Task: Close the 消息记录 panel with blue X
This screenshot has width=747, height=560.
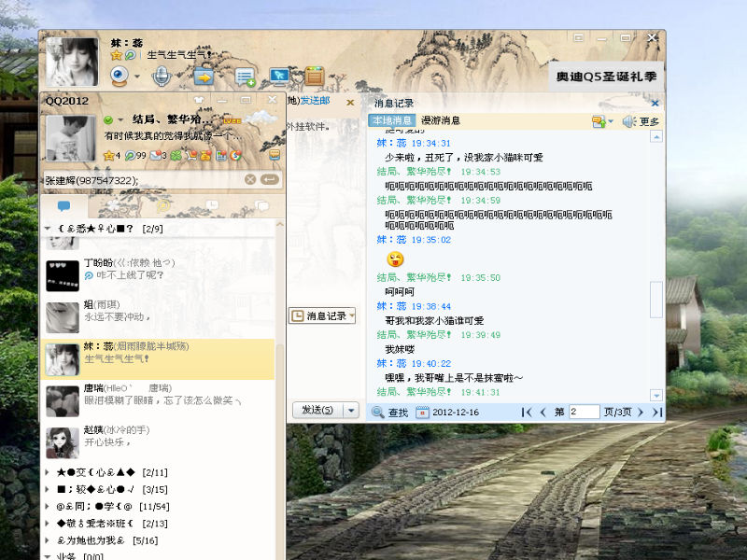Action: tap(655, 103)
